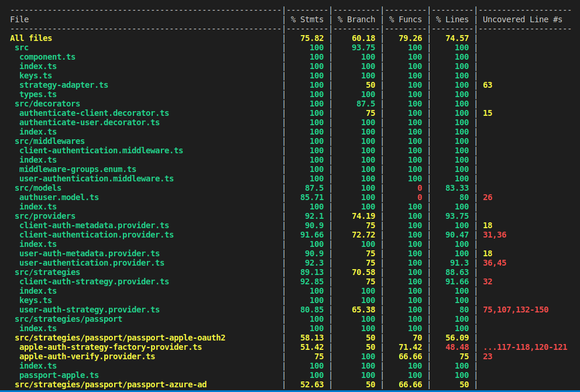This screenshot has height=392, width=580.
Task: Click the '% Branch' column header
Action: pyautogui.click(x=356, y=20)
